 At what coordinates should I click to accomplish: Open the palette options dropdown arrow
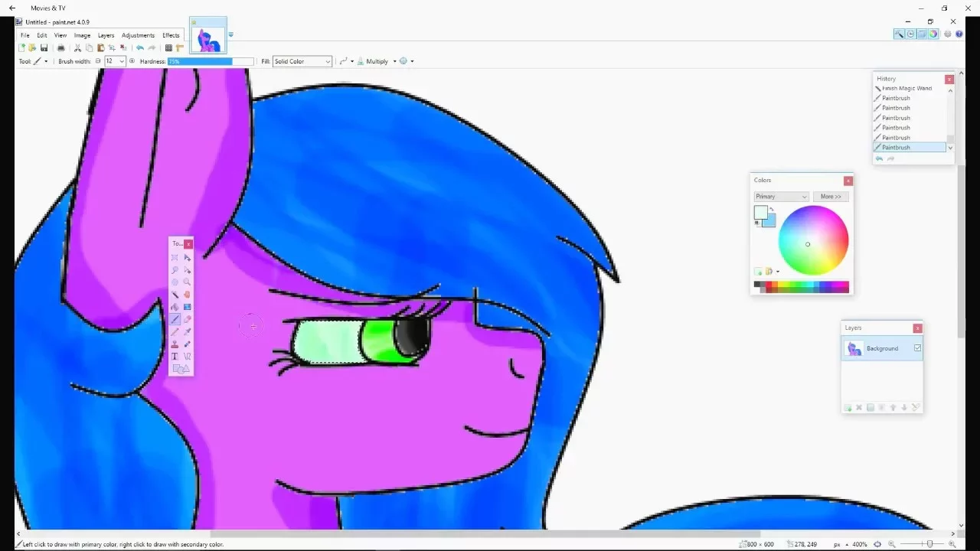(x=778, y=272)
